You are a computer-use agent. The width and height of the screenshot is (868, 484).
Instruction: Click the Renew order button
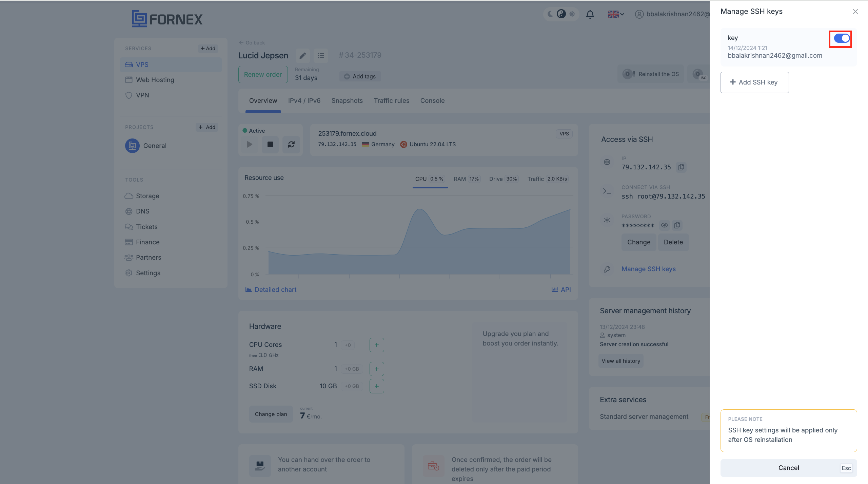pos(263,74)
